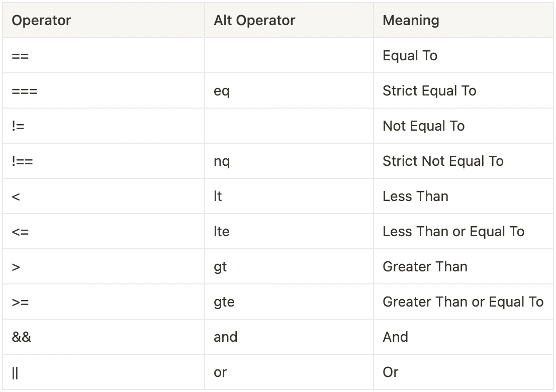
Task: Select the "nq" alt operator cell
Action: click(222, 161)
